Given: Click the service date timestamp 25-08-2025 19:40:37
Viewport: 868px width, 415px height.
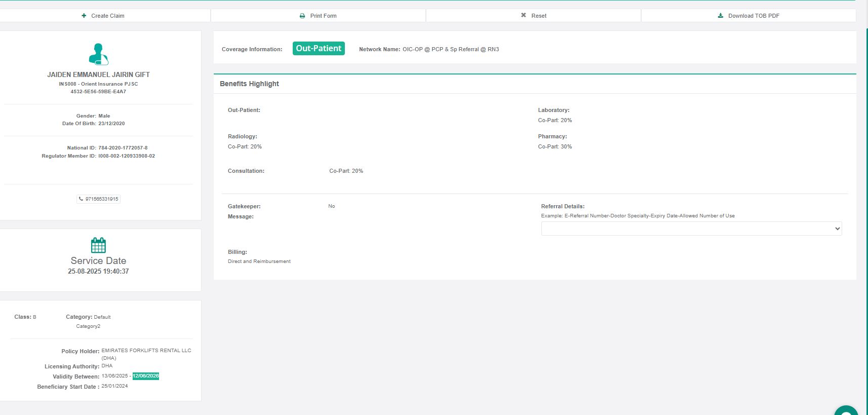Looking at the screenshot, I should coord(98,272).
